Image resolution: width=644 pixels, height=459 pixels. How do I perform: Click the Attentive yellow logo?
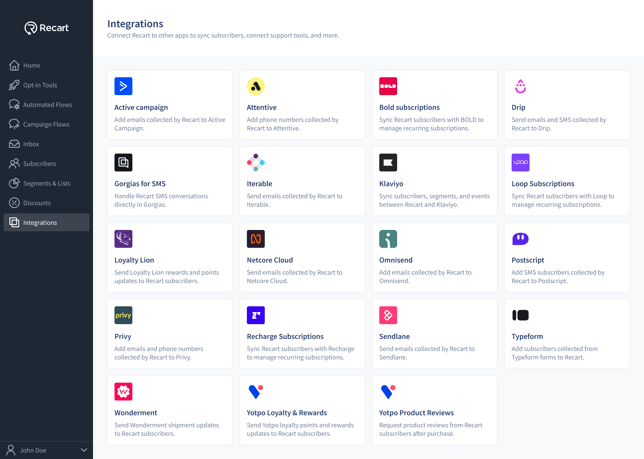tap(255, 86)
